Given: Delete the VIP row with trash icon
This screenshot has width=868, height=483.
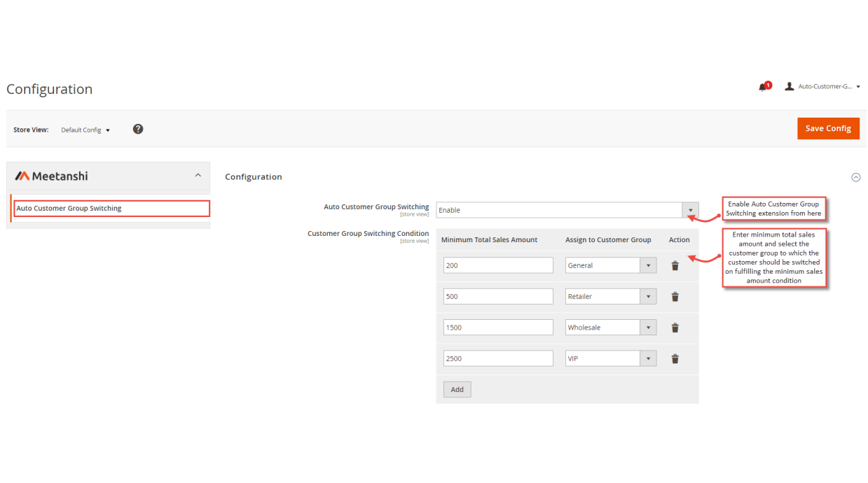Looking at the screenshot, I should point(675,358).
